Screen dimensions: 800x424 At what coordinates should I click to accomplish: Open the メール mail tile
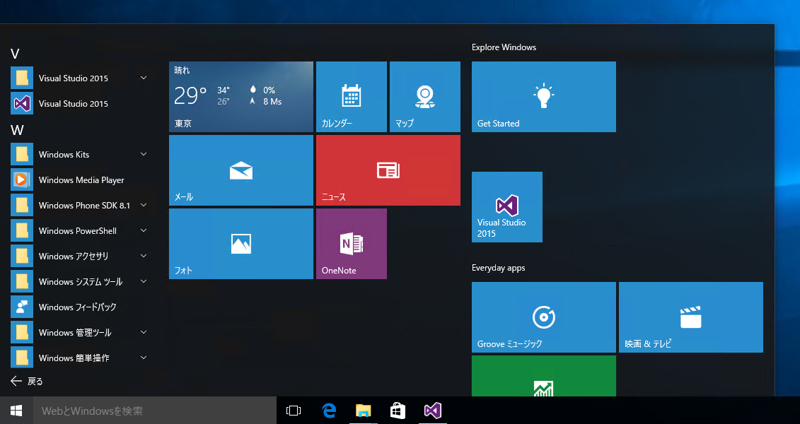241,170
